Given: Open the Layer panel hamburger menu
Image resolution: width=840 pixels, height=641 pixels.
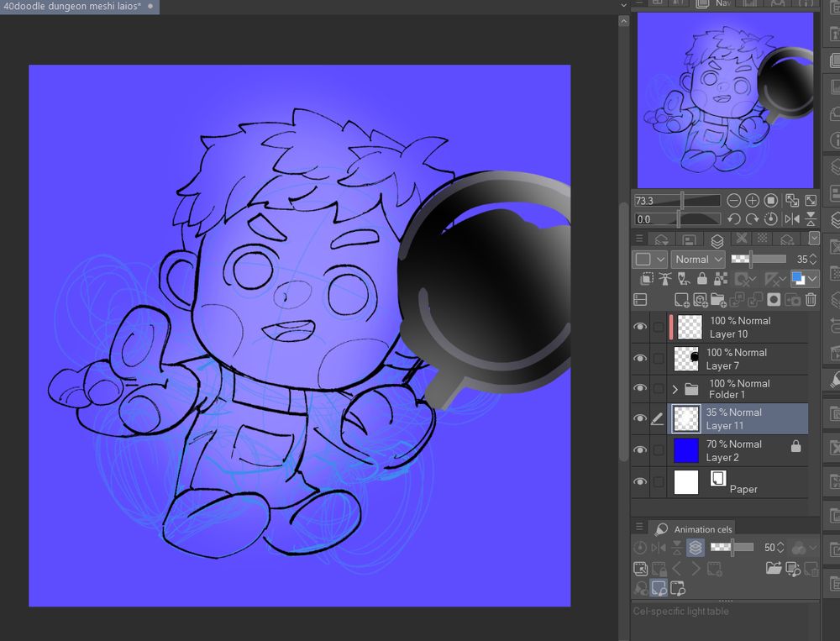Looking at the screenshot, I should (x=639, y=239).
